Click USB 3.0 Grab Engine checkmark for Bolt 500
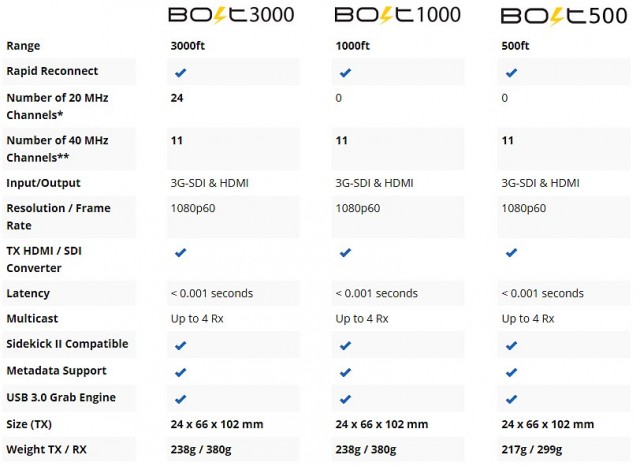 coord(511,399)
